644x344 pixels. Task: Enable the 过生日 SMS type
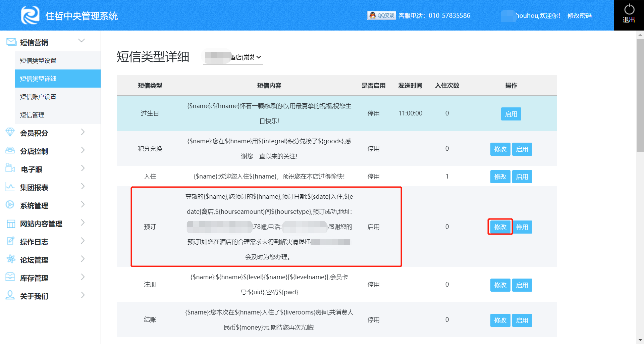511,114
